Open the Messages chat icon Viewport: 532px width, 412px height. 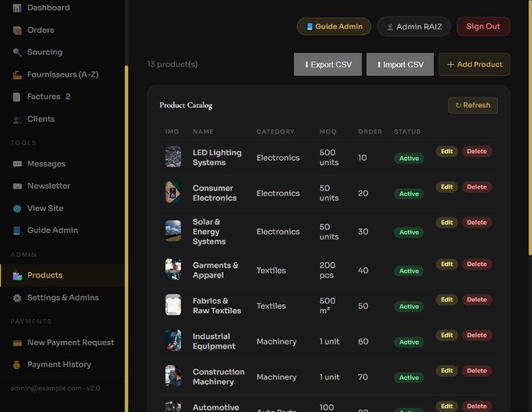(x=17, y=164)
